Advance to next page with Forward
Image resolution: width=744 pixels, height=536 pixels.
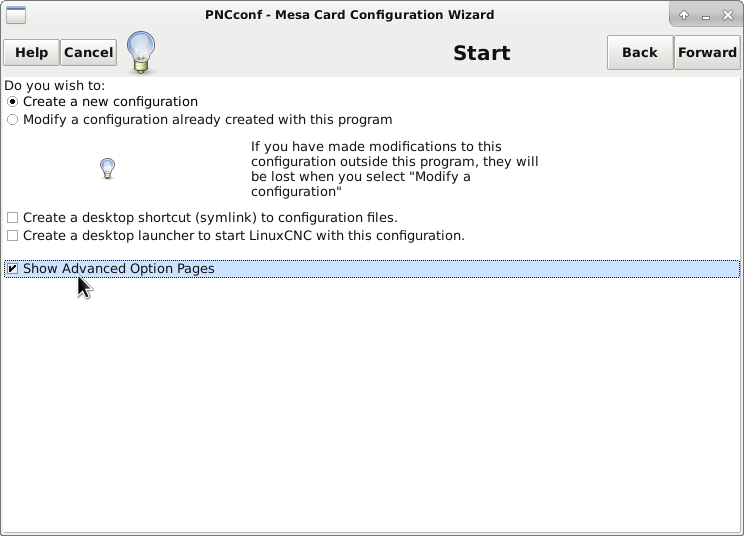707,53
